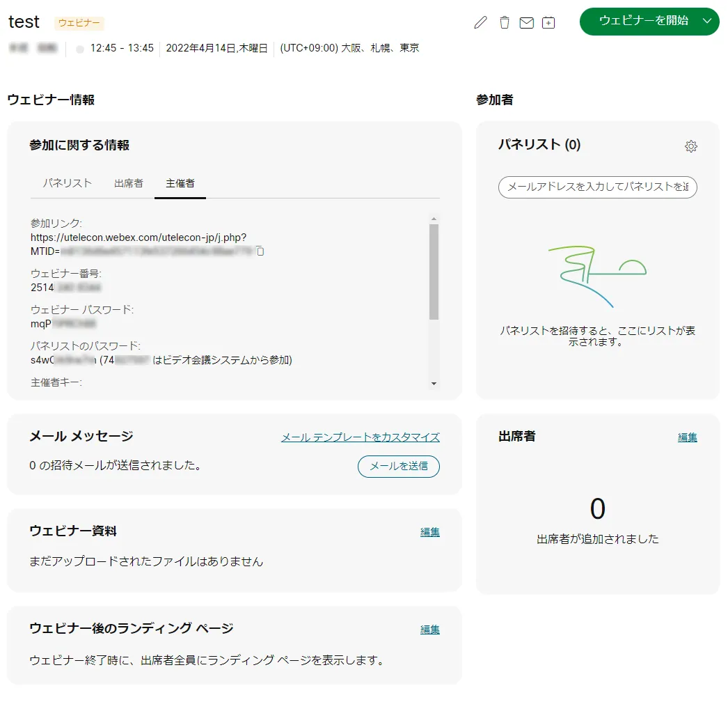
Task: Click the down arrow of join info scrollbar
Action: (x=435, y=382)
